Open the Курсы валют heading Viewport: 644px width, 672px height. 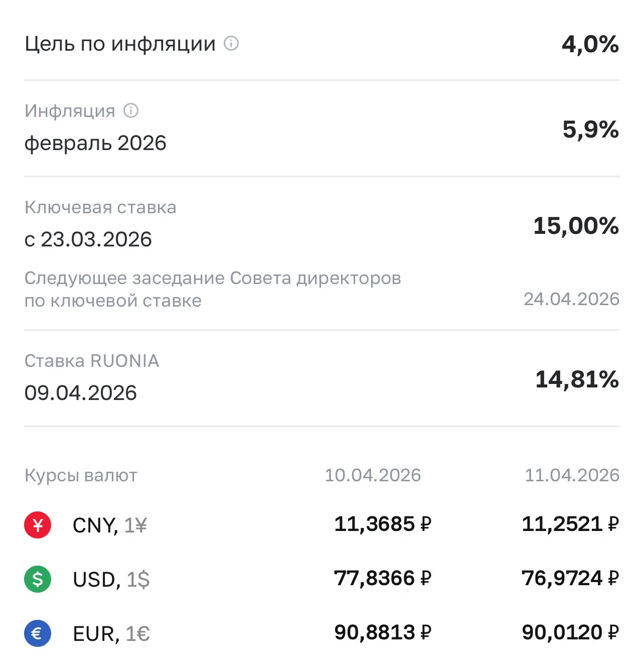coord(81,475)
